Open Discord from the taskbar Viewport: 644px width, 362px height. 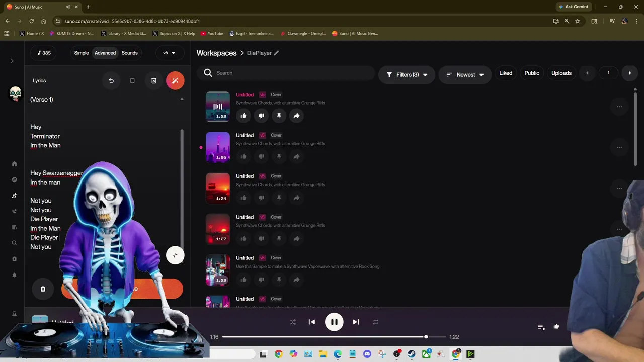(367, 354)
